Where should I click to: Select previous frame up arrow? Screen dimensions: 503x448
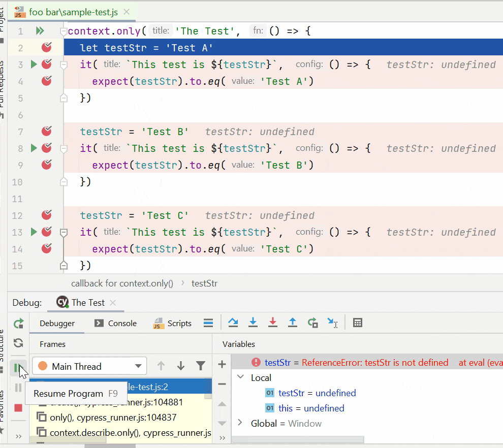pos(161,366)
